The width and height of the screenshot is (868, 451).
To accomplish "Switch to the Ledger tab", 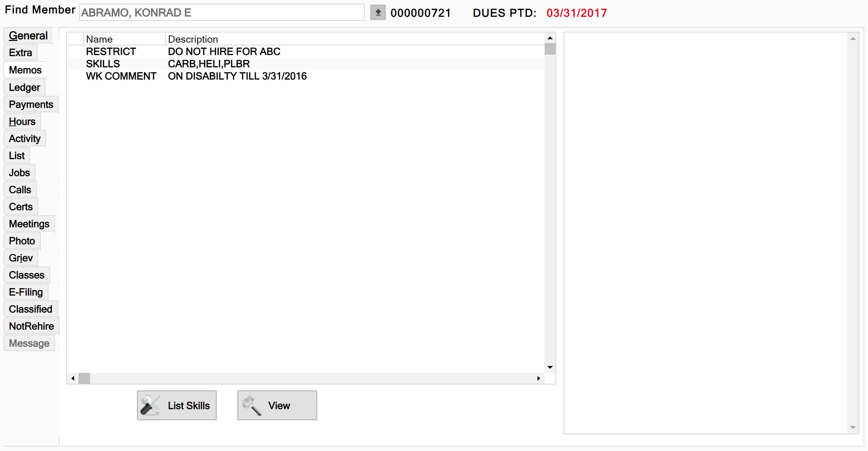I will (25, 87).
